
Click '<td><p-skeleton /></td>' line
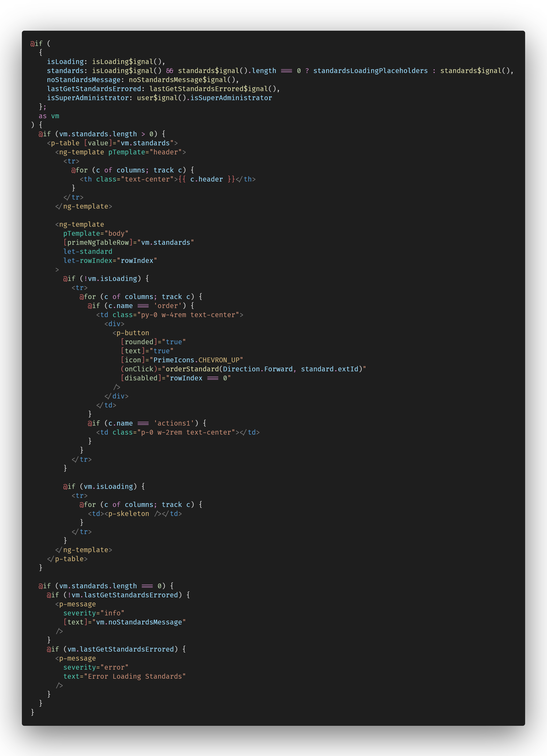pyautogui.click(x=135, y=514)
